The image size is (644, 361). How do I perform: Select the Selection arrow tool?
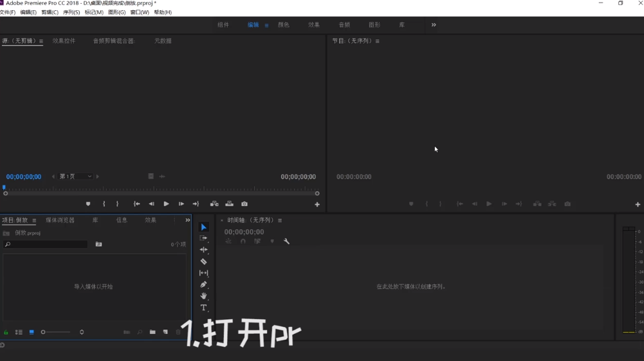pos(204,227)
